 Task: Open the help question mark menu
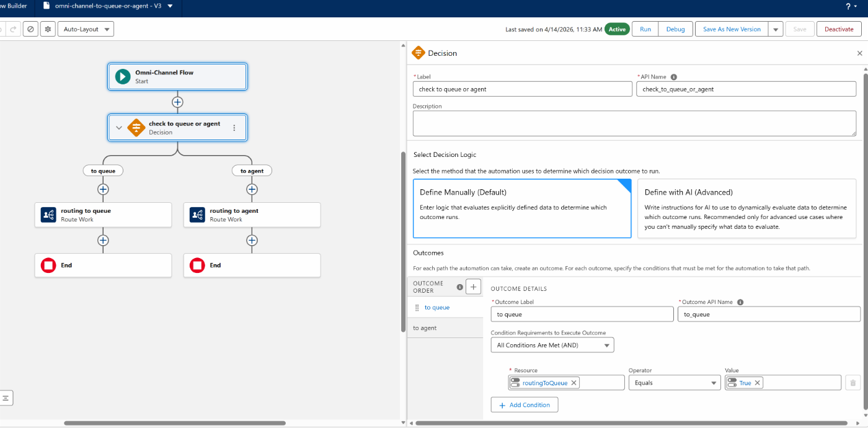pos(851,6)
